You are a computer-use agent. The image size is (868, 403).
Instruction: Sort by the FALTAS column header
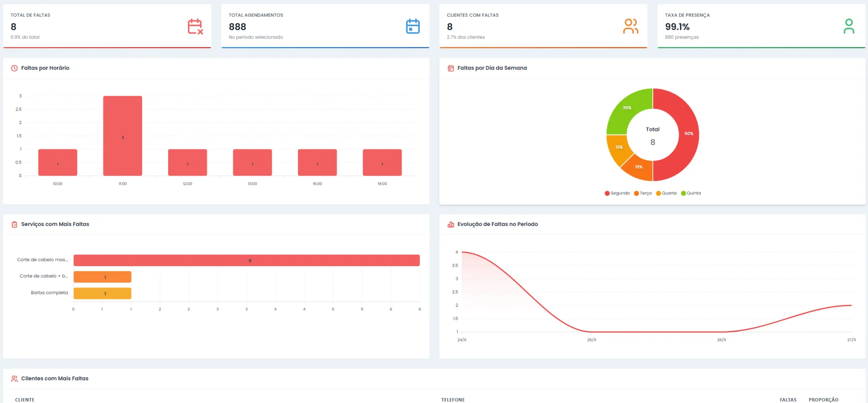pyautogui.click(x=788, y=400)
